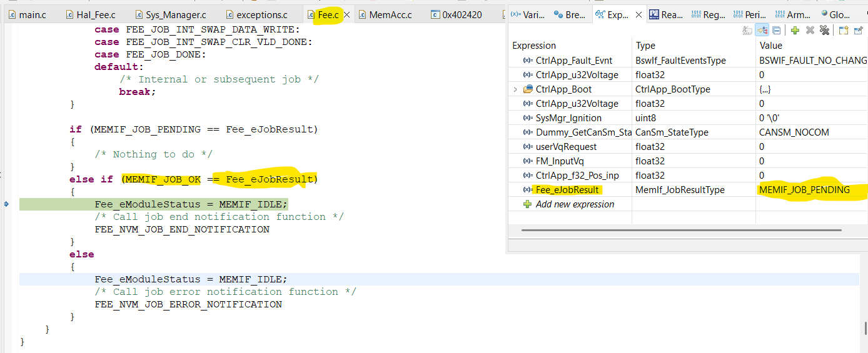This screenshot has height=353, width=868.
Task: Click green plus icon beside Add new expression
Action: click(x=527, y=204)
